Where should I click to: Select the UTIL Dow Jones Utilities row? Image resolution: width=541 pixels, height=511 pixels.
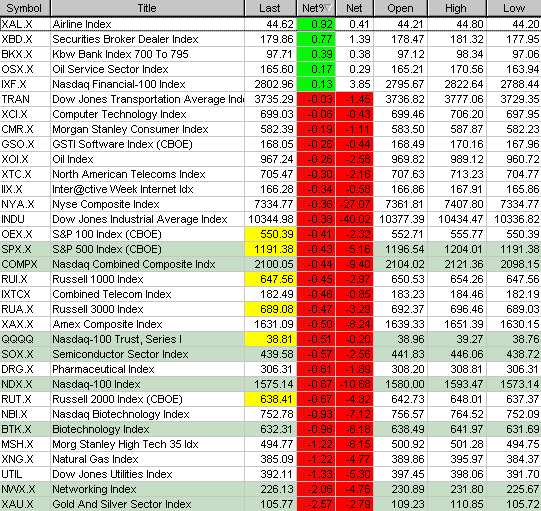click(270, 474)
